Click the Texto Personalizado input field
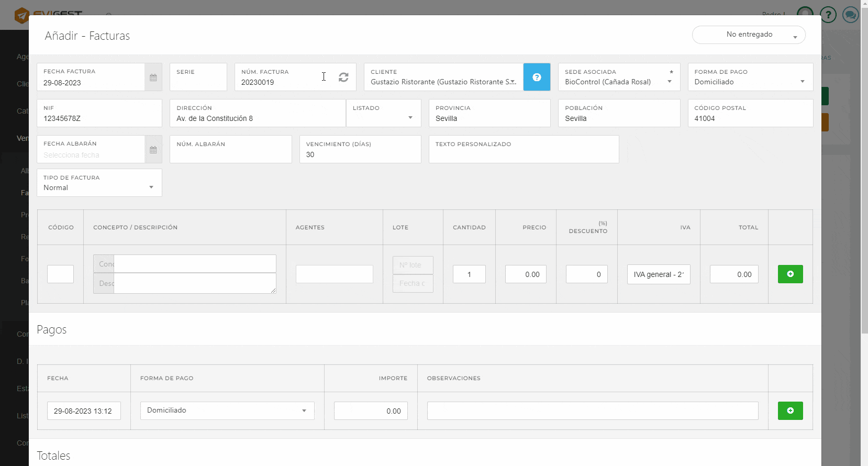The image size is (868, 466). 524,154
